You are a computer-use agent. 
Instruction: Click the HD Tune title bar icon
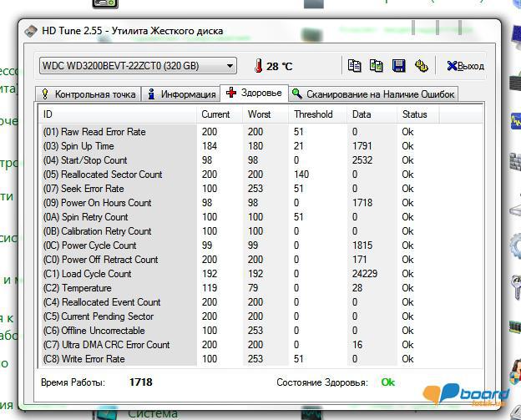[x=31, y=32]
